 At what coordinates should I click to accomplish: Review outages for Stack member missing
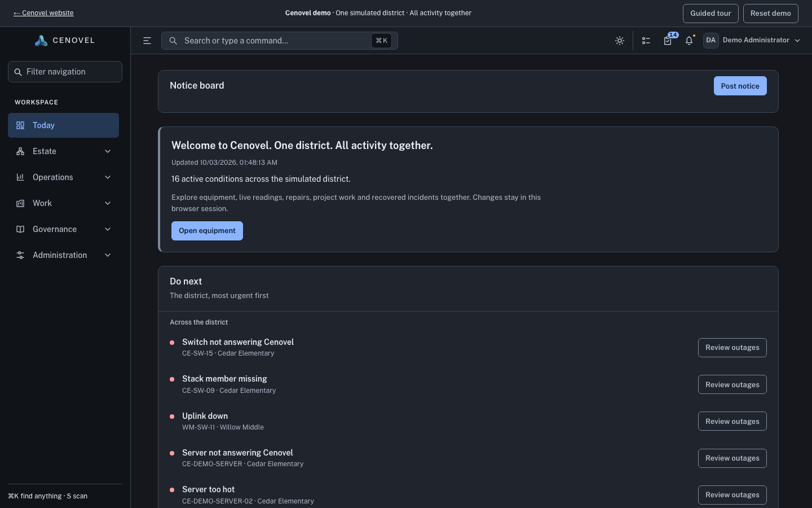click(x=732, y=384)
